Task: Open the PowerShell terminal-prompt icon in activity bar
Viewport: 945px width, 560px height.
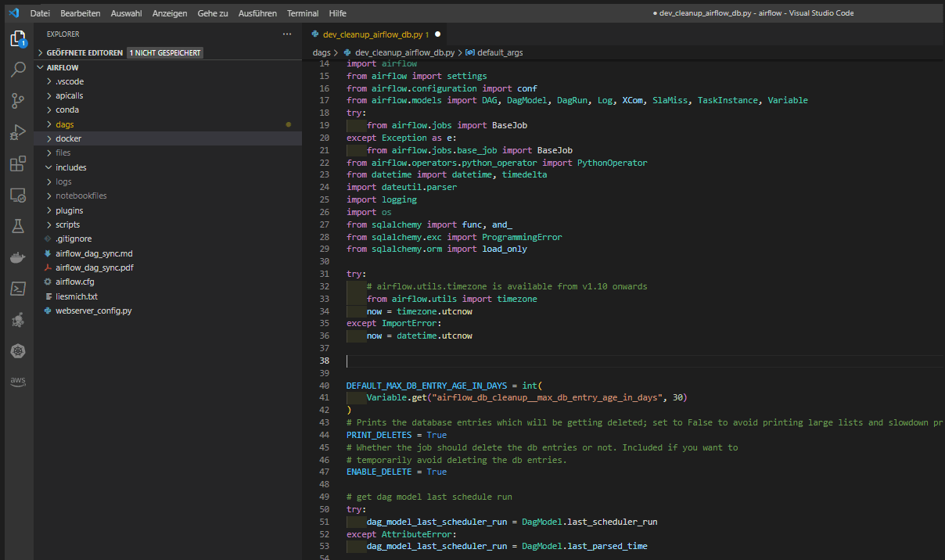Action: [17, 289]
